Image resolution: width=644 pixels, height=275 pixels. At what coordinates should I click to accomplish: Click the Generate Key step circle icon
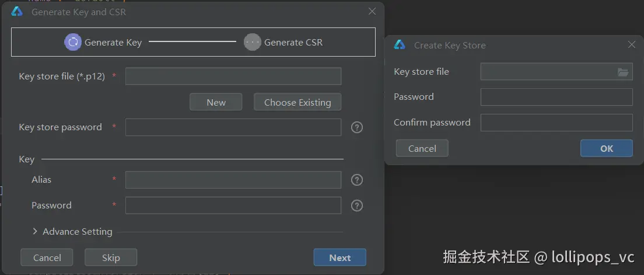click(x=73, y=42)
